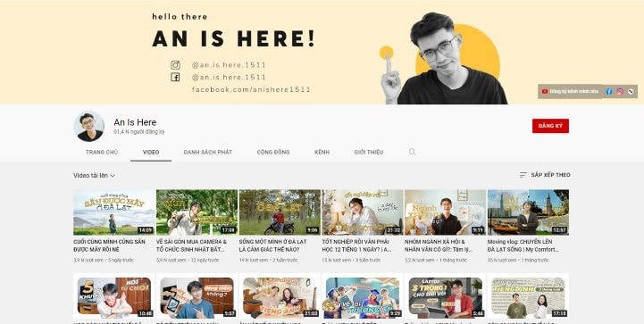Expand the 'Video tải lên' dropdown
Screen dimensions: 644x324
95,175
